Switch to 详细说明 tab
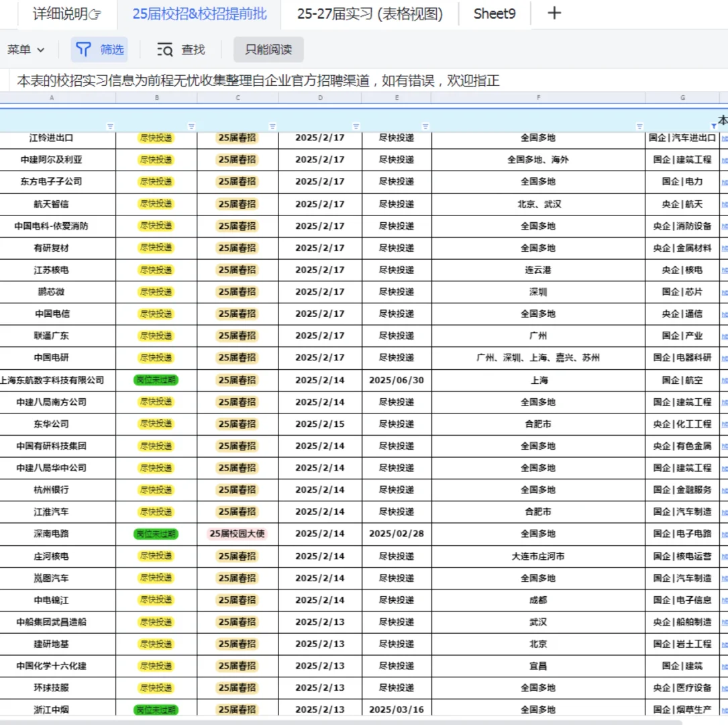Image resolution: width=728 pixels, height=725 pixels. (67, 14)
